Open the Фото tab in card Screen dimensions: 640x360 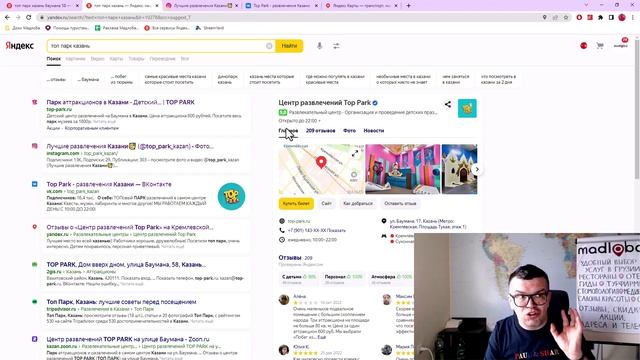349,131
